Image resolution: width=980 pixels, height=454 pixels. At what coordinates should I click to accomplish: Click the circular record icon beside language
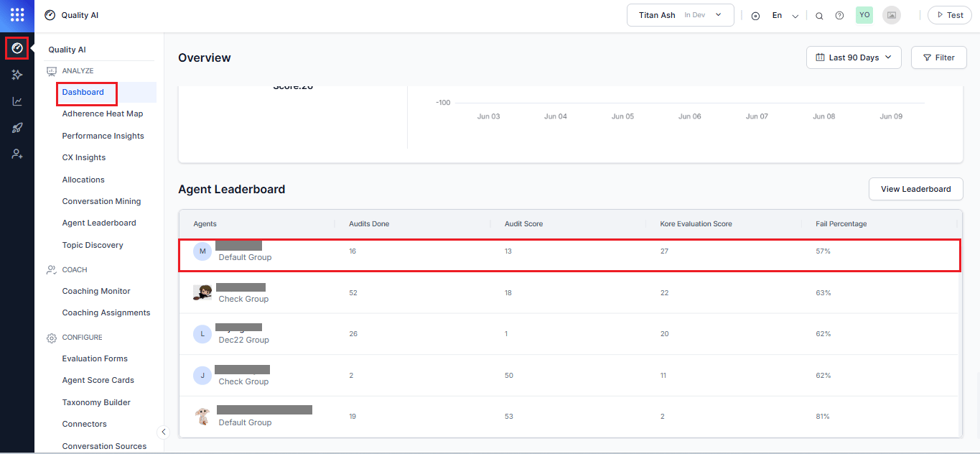point(755,16)
